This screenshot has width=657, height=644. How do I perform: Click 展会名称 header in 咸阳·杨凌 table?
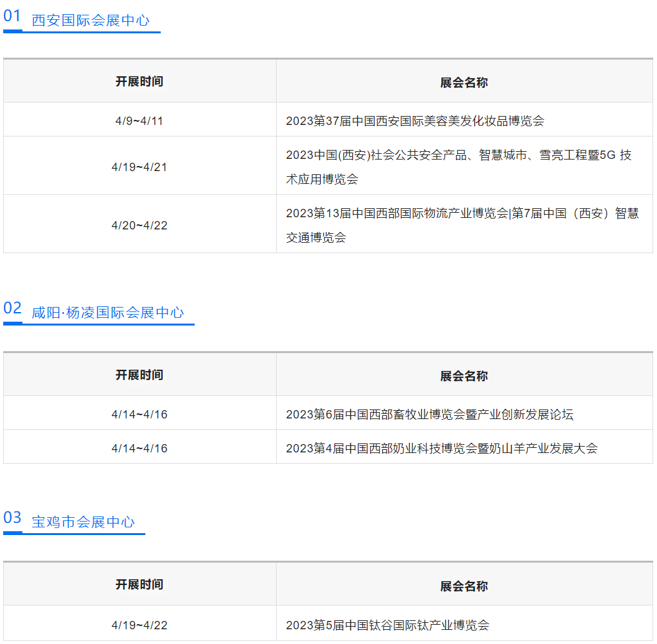464,376
